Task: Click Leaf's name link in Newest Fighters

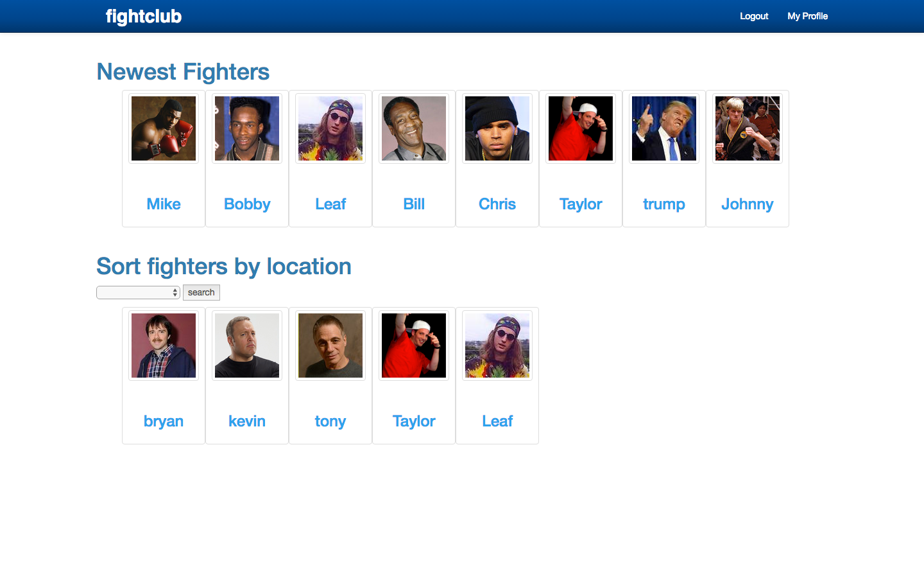Action: 330,204
